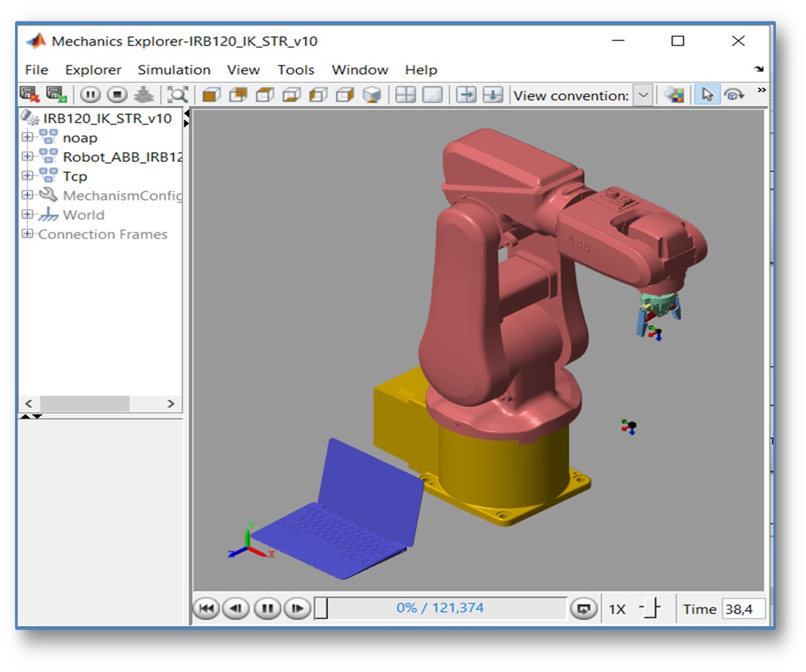Image resolution: width=806 pixels, height=672 pixels.
Task: Select the second cube standard view icon
Action: (x=238, y=95)
